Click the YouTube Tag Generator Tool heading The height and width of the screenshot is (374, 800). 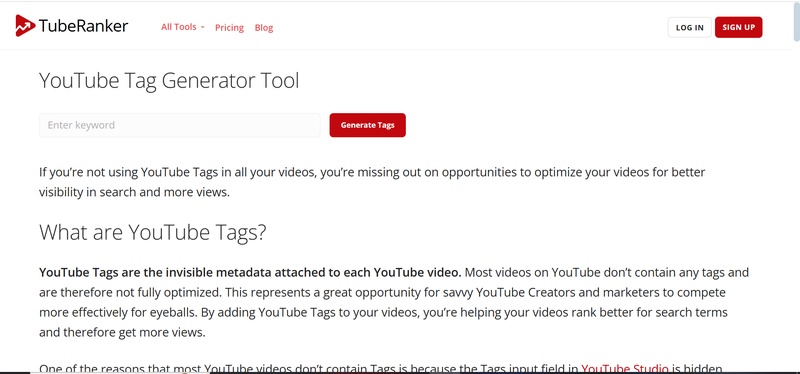[169, 81]
